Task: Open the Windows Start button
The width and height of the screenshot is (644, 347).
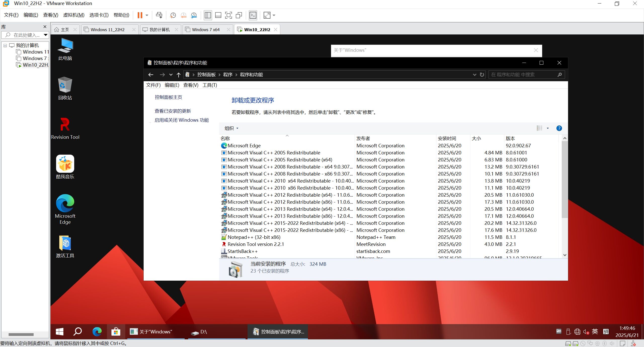Action: coord(60,332)
